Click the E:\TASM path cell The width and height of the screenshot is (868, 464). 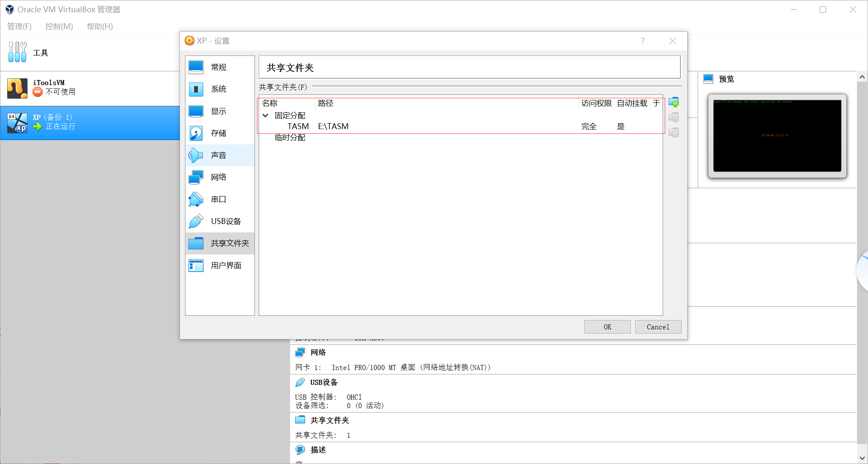point(333,126)
